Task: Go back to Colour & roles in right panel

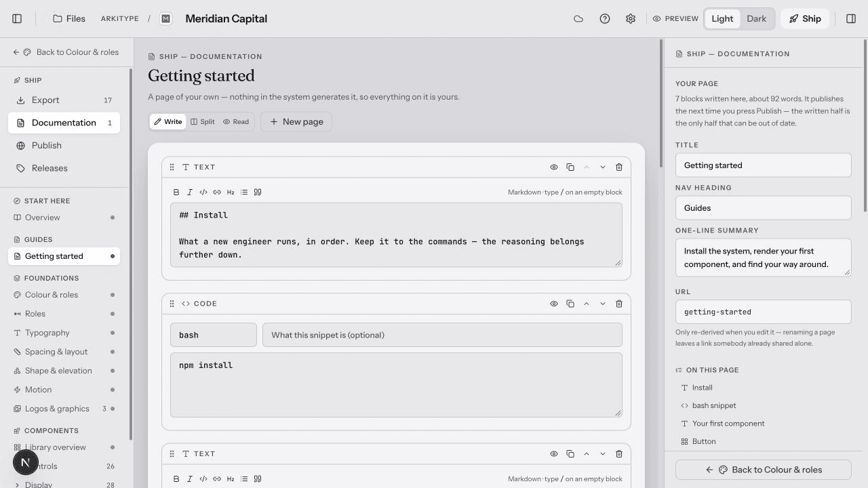Action: (x=763, y=470)
